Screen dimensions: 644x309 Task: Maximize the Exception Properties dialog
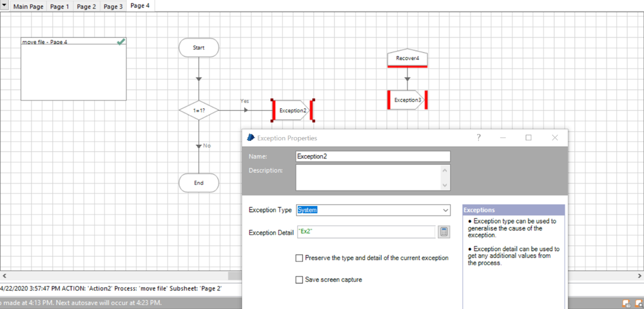click(x=529, y=138)
